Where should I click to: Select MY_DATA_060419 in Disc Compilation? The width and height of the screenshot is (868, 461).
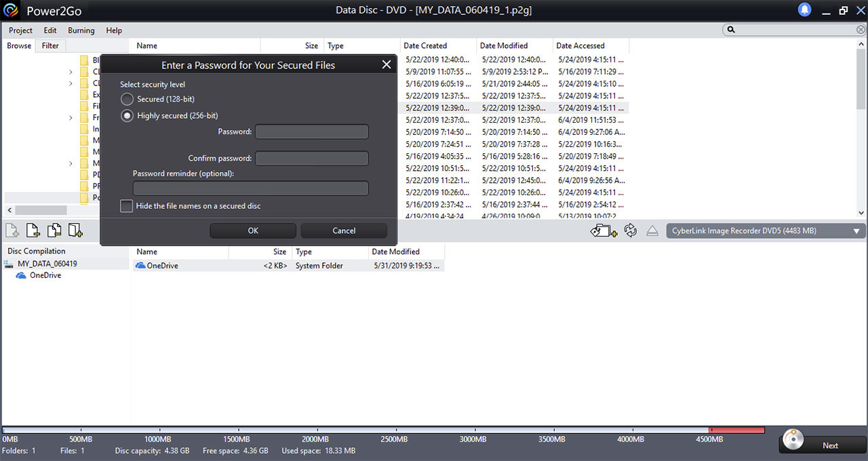pyautogui.click(x=47, y=264)
